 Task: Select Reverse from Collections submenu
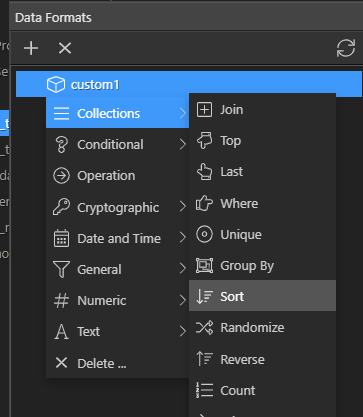click(x=262, y=359)
